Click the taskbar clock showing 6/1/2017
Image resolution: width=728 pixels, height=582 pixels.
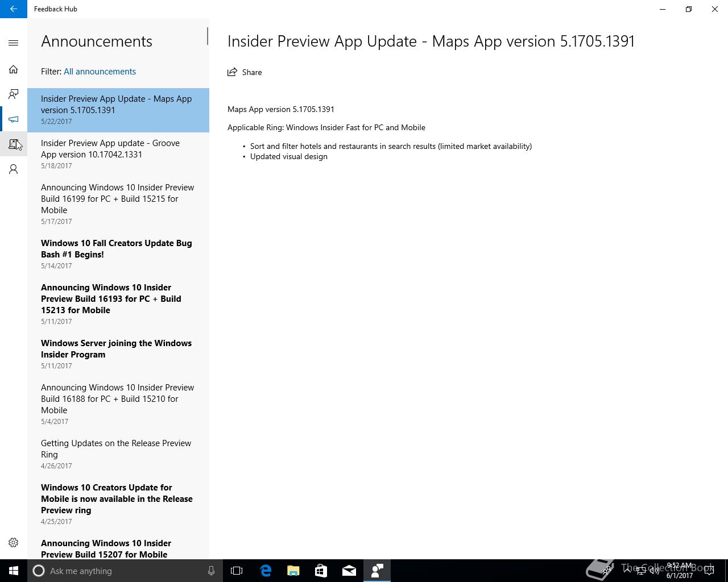[x=680, y=571]
